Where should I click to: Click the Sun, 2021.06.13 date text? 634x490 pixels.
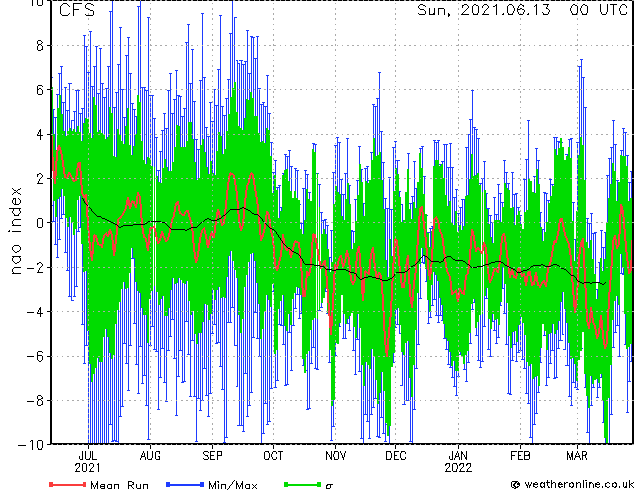point(484,10)
